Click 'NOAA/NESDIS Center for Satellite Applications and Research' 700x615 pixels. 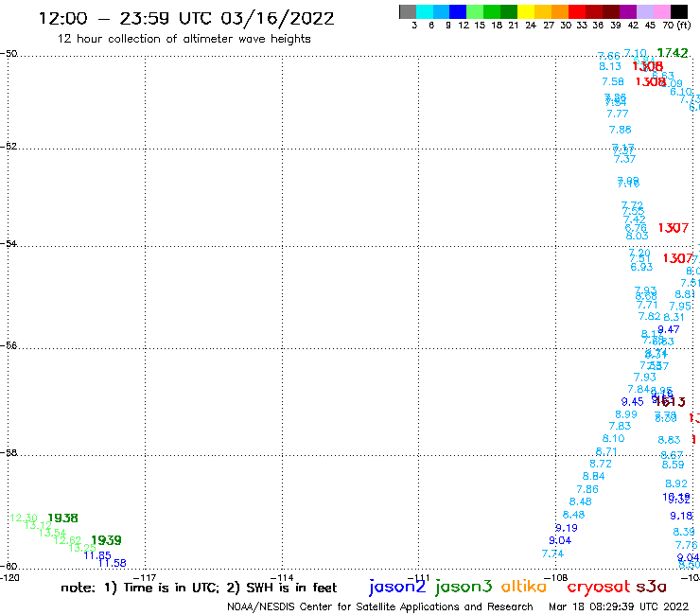[380, 606]
